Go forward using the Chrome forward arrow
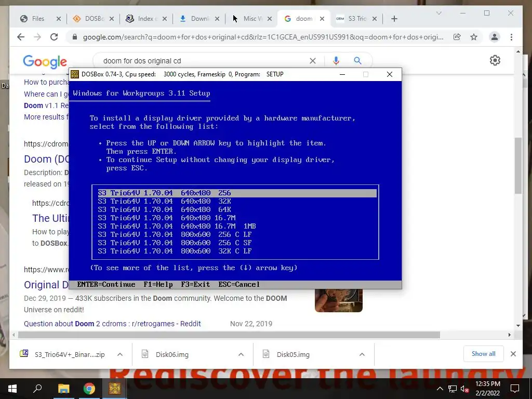 [37, 37]
